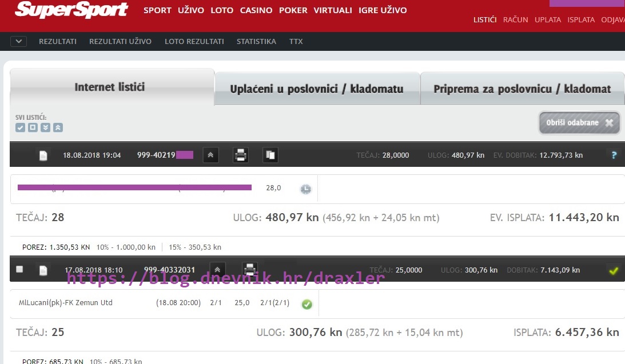Print the 18.08.2018 betting slip
Viewport: 625px width, 364px height.
[241, 155]
